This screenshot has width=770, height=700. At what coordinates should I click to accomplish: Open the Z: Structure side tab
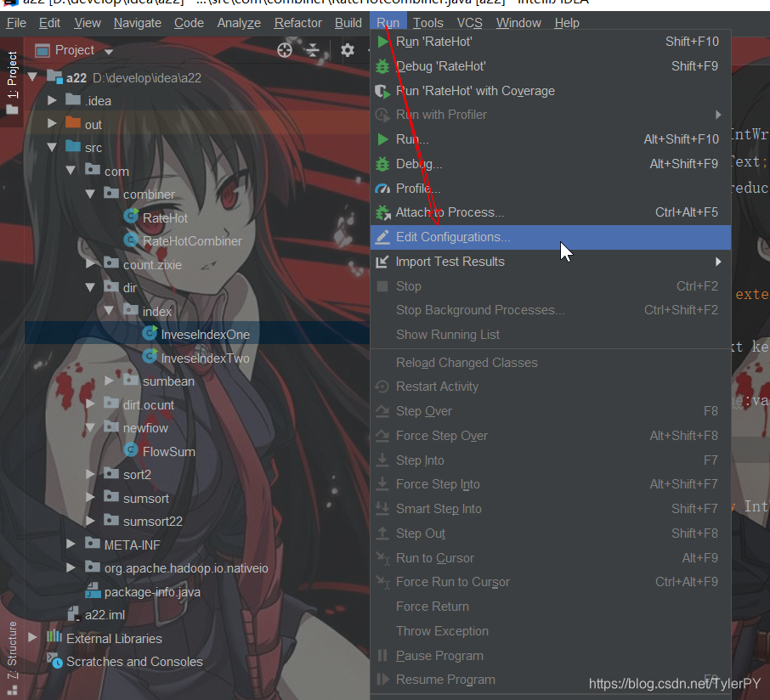(x=12, y=658)
